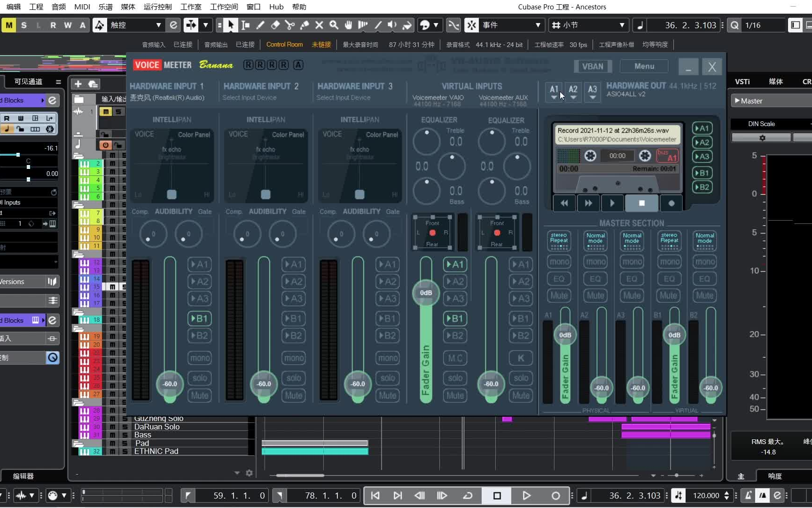Select the Zoom magnifier tool
The width and height of the screenshot is (812, 508).
click(334, 25)
